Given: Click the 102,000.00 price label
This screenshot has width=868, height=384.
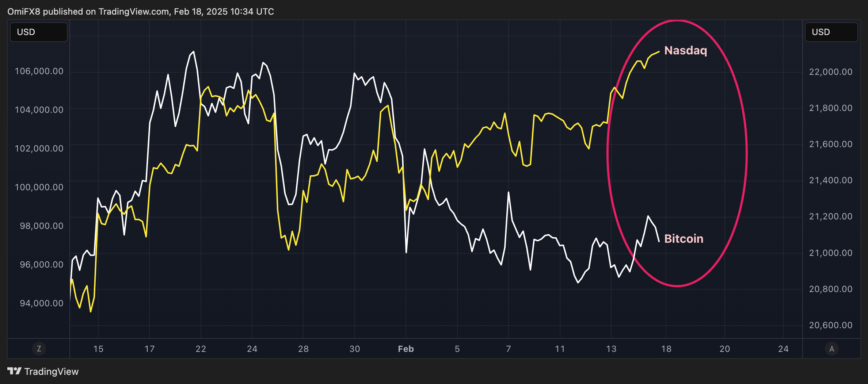Looking at the screenshot, I should [39, 148].
